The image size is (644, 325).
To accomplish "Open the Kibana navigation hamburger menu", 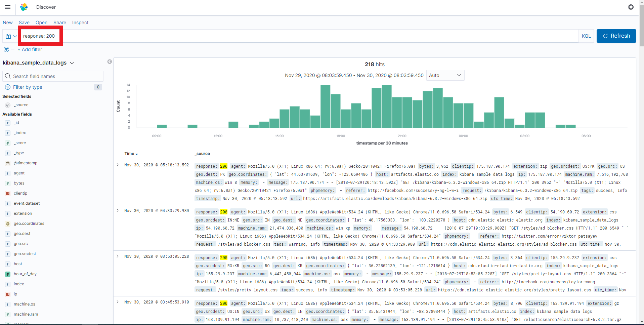I will [x=8, y=7].
